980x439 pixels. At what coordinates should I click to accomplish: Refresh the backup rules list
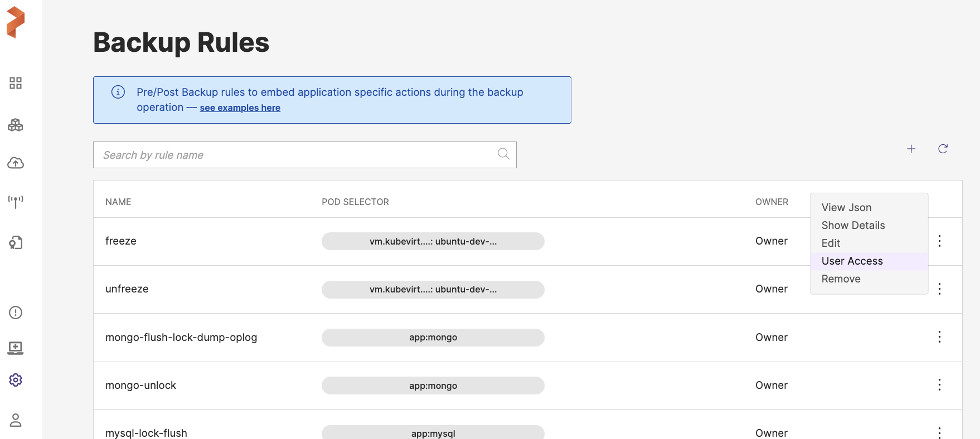pos(943,149)
